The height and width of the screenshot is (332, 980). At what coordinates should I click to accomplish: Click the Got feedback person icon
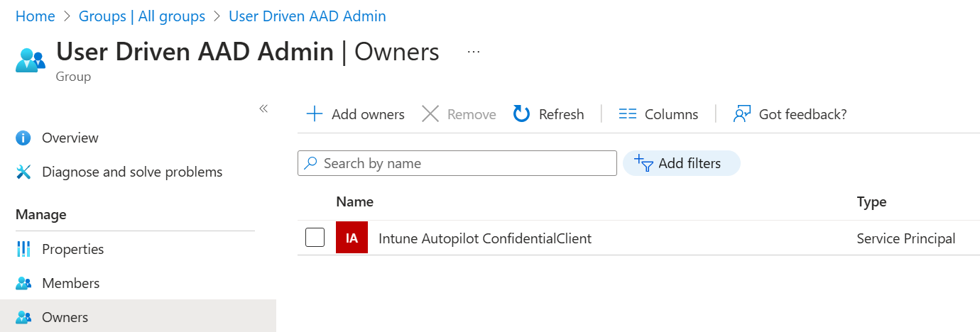742,114
